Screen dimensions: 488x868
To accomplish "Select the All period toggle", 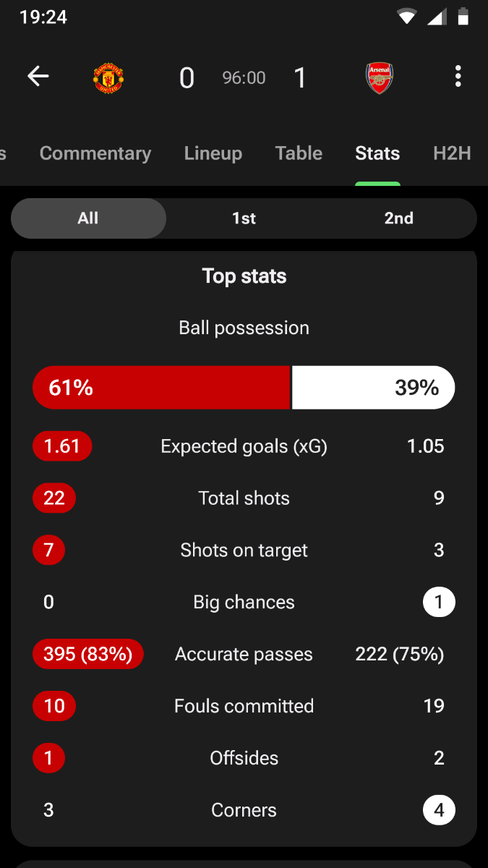I will click(x=88, y=218).
